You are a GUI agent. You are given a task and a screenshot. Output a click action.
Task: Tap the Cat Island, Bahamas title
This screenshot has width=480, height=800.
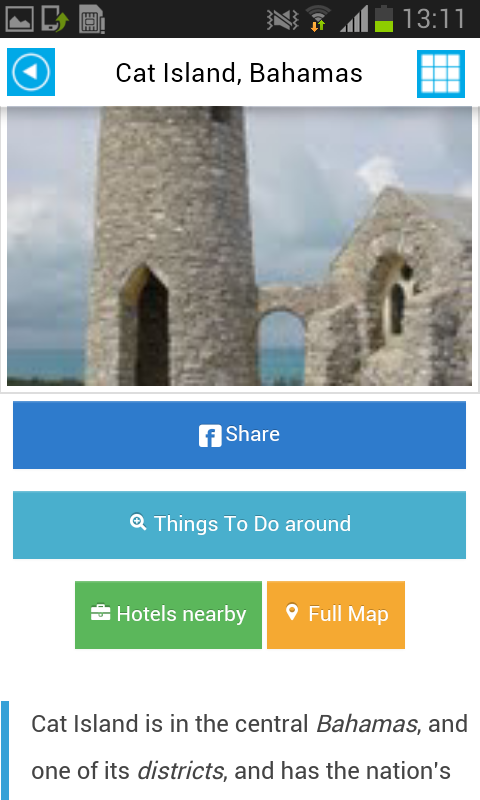click(x=239, y=72)
